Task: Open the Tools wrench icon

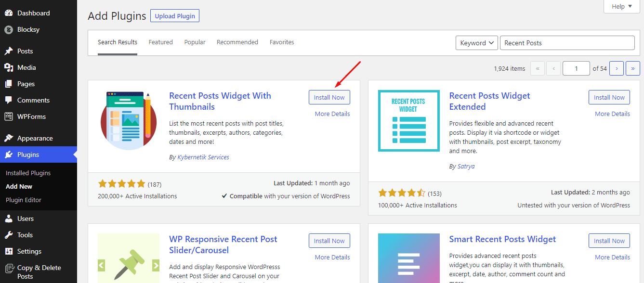Action: tap(9, 235)
